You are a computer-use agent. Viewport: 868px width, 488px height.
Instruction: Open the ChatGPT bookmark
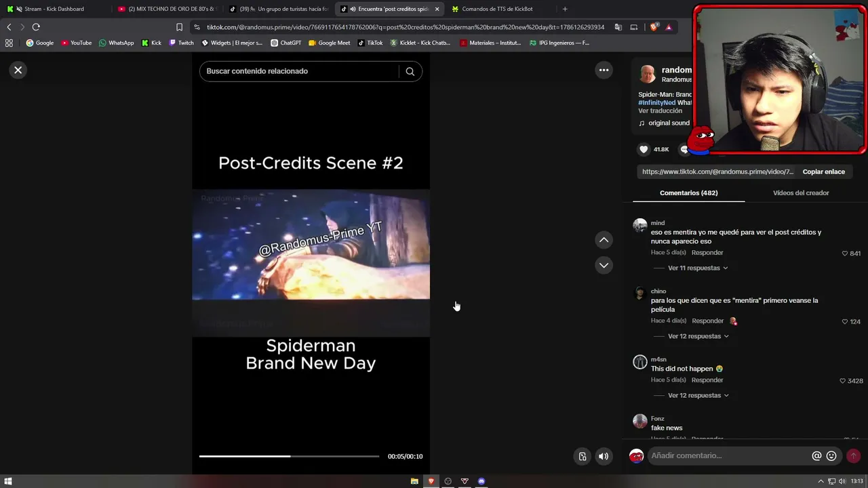tap(285, 43)
